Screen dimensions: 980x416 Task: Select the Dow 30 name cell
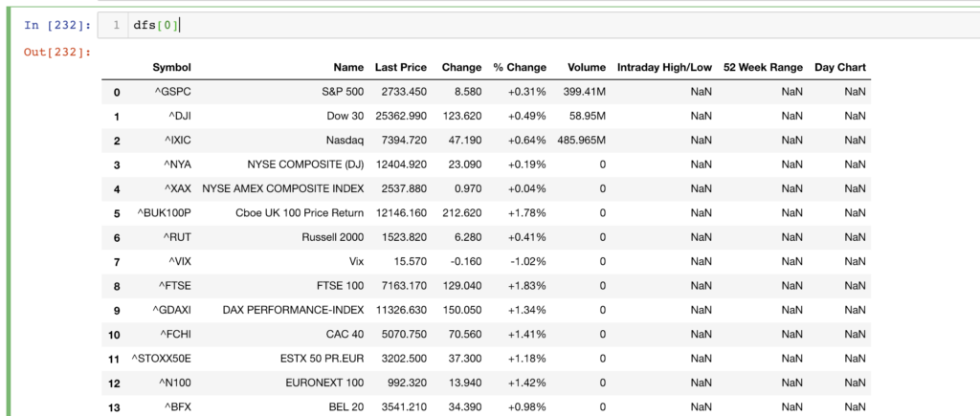click(345, 116)
